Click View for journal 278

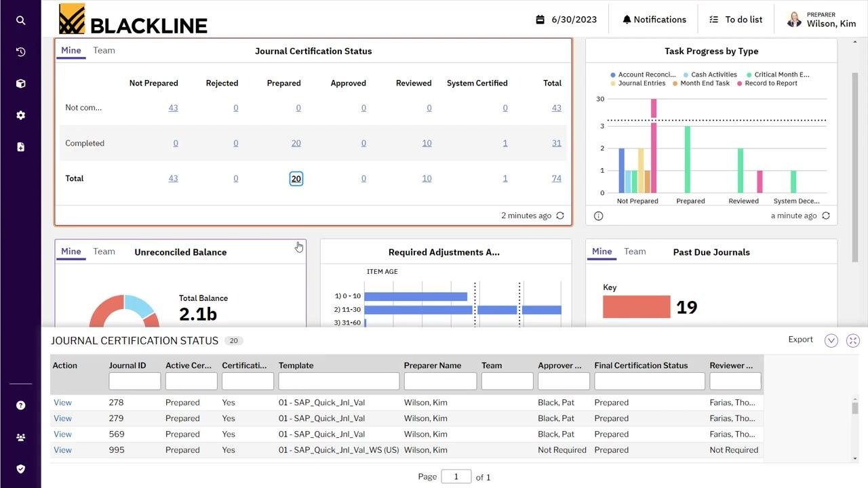[x=62, y=403]
